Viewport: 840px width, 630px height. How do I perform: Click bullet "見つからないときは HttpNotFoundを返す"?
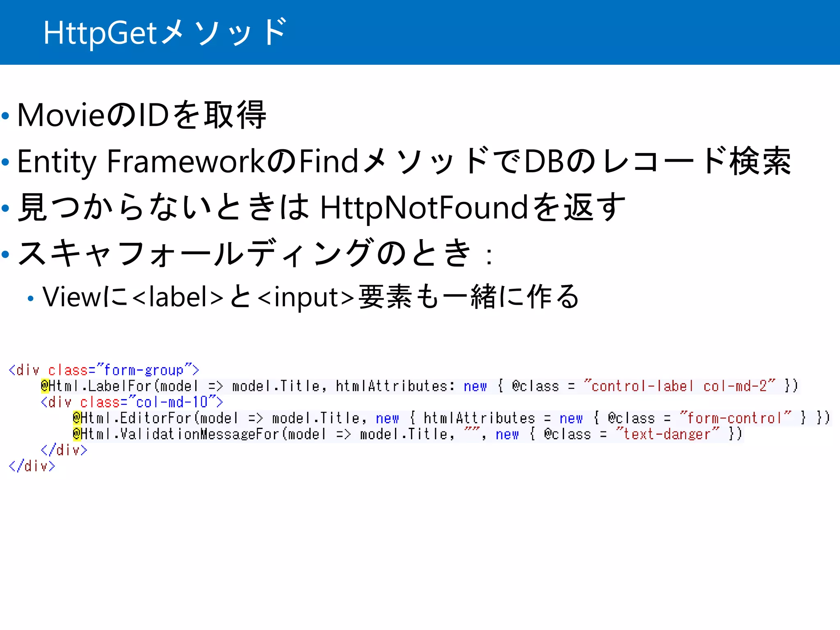click(322, 207)
